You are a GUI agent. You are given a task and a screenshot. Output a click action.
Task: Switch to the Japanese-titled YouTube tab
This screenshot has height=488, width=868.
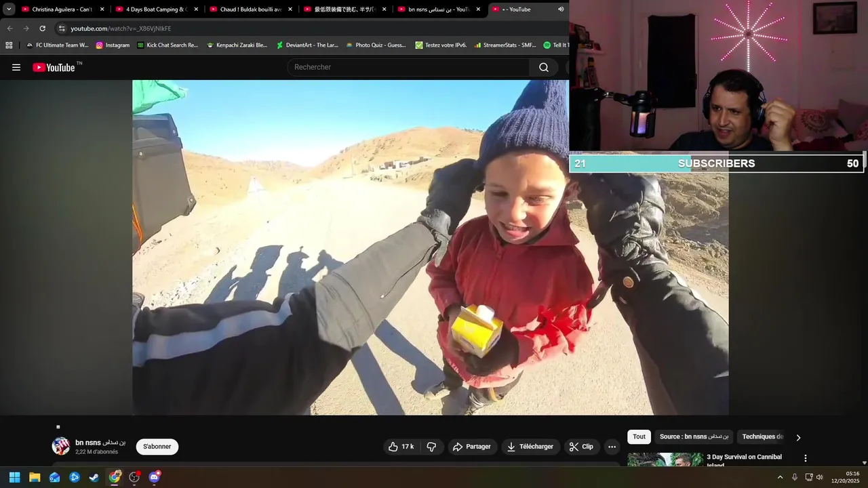[x=344, y=9]
